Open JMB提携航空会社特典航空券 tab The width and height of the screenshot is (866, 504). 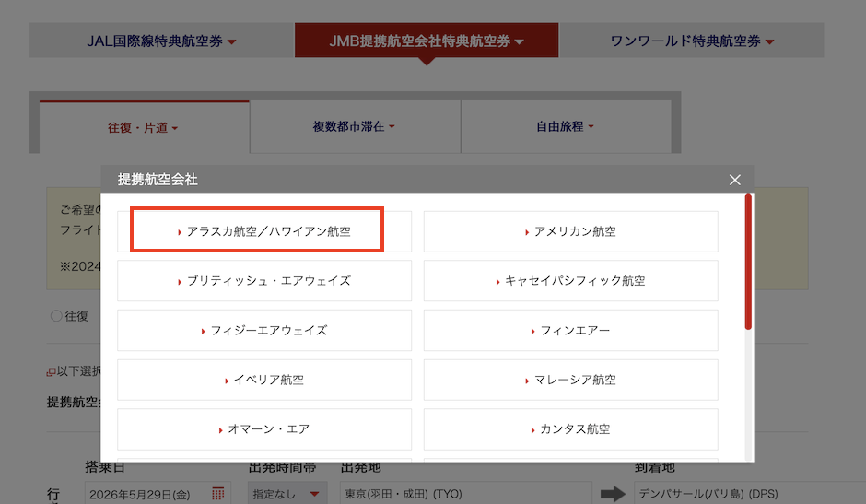click(x=427, y=41)
